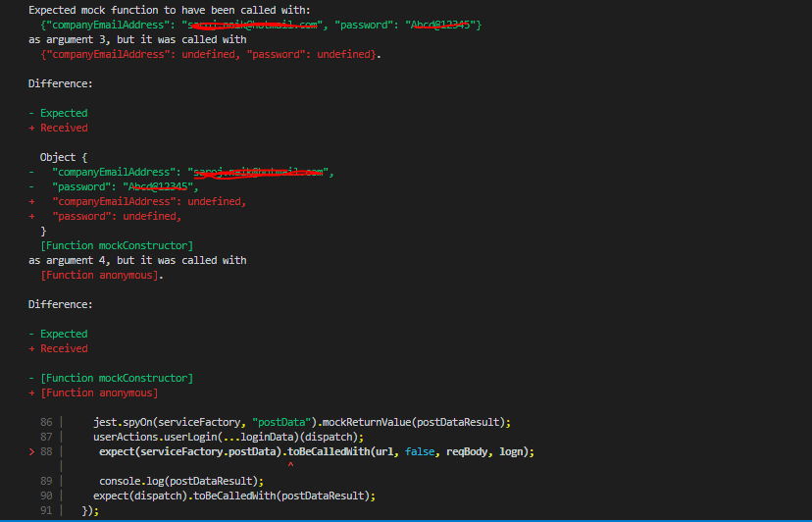Viewport: 812px width, 522px height.
Task: Click the red plus "companyEmailAddress": undefined line
Action: click(137, 201)
